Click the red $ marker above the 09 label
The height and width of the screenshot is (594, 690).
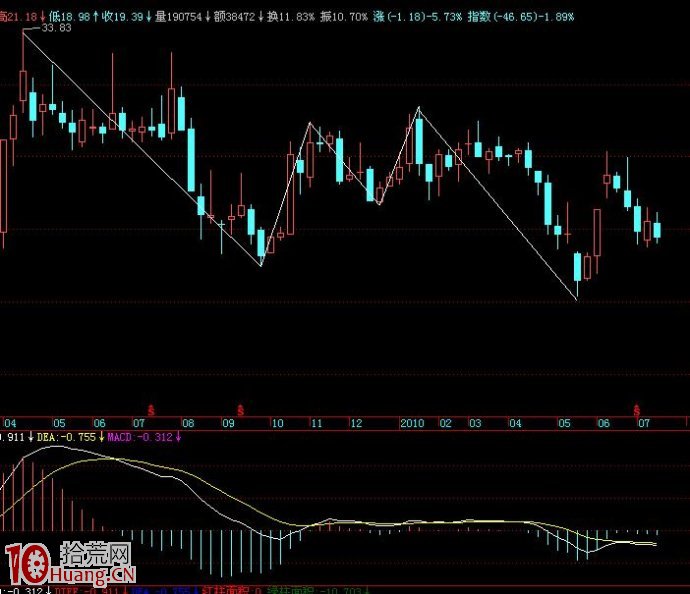pyautogui.click(x=240, y=411)
